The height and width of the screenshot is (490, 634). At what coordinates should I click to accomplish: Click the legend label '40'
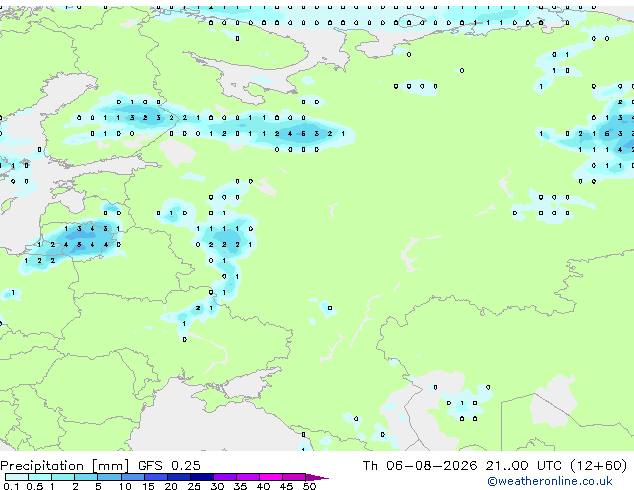(x=263, y=486)
